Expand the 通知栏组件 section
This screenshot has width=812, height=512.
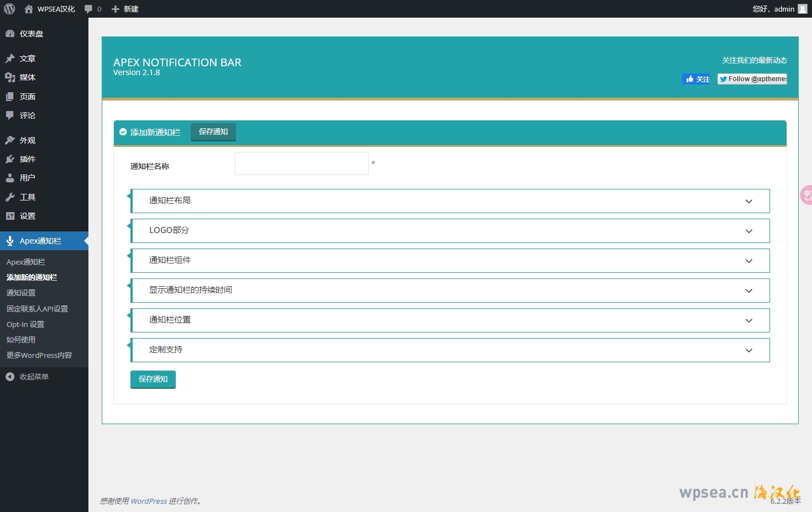[748, 261]
